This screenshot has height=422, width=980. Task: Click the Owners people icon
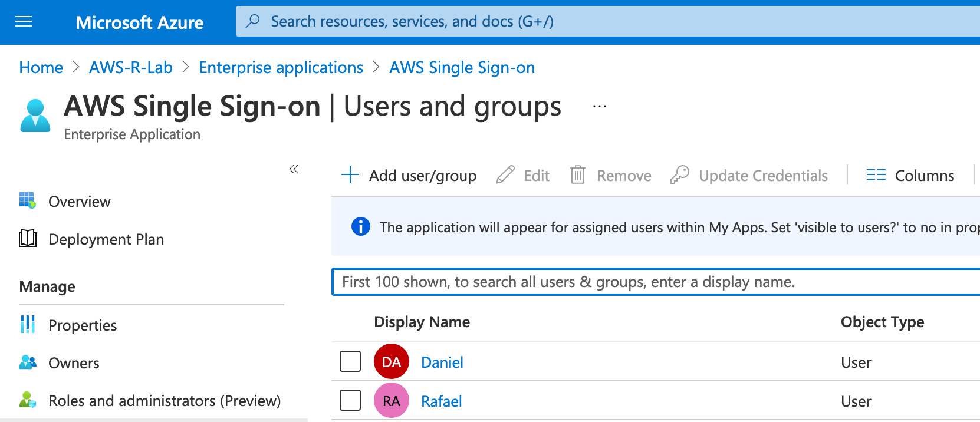(28, 362)
